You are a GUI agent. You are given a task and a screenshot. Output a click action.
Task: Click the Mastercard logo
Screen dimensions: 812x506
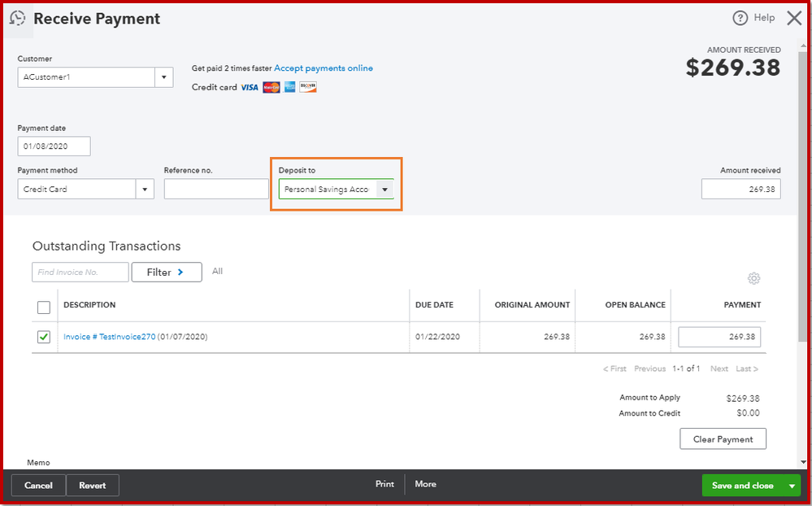pos(271,87)
